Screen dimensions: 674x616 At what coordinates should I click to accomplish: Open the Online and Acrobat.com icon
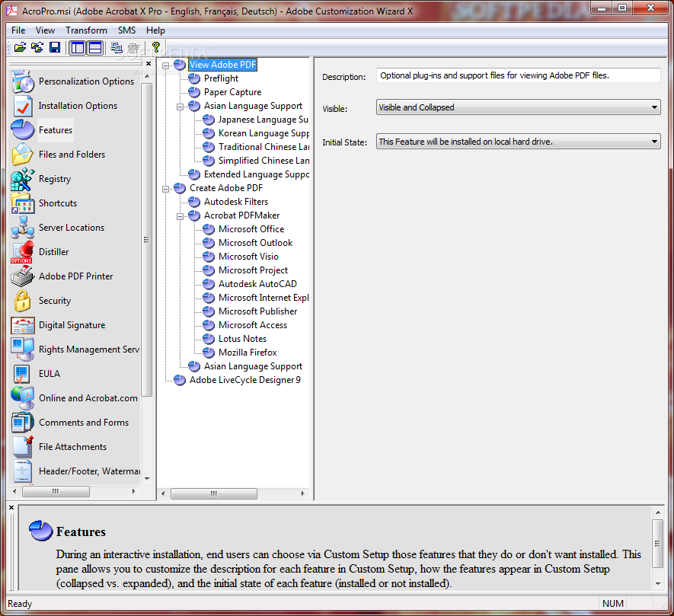(23, 398)
